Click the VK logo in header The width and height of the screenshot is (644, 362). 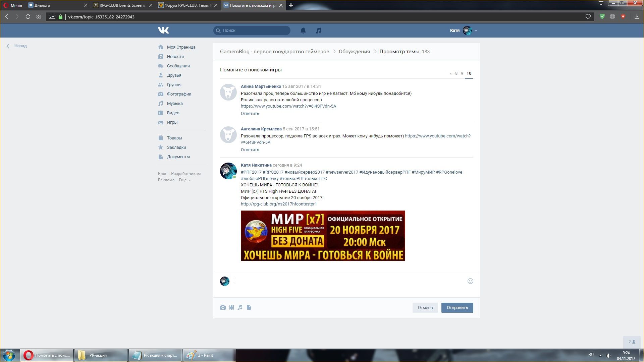163,30
